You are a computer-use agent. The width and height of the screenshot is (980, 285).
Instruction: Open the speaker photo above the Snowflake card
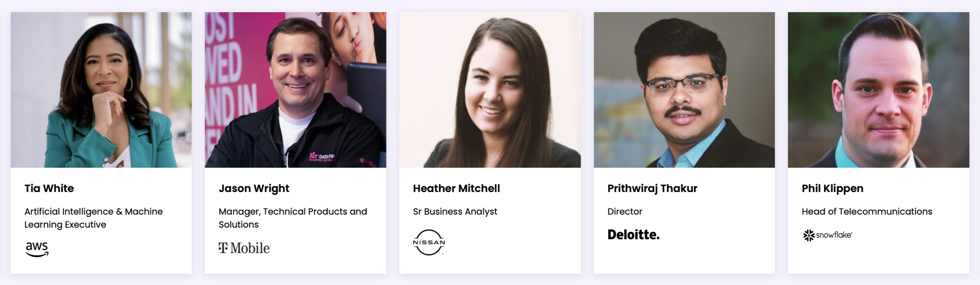tap(879, 90)
